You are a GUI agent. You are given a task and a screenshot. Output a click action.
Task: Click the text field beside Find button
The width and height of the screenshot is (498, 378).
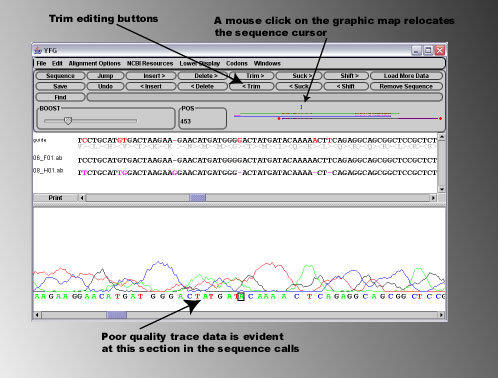point(265,97)
